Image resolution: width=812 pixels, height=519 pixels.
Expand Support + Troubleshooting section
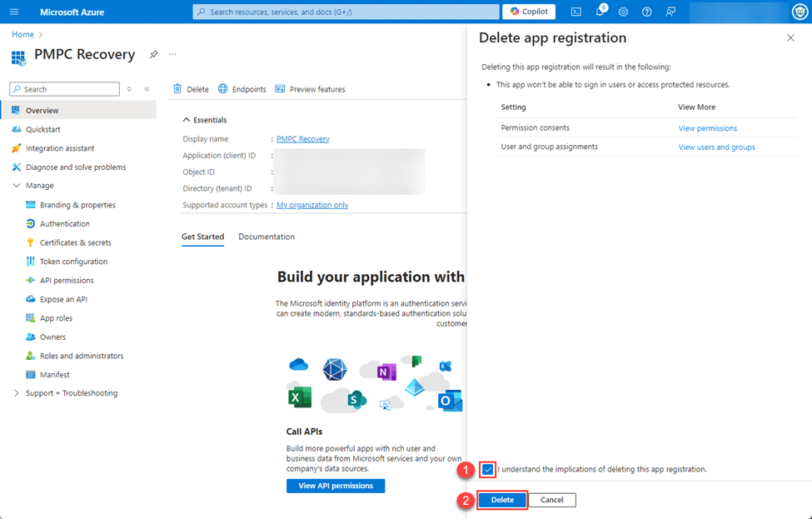click(17, 393)
